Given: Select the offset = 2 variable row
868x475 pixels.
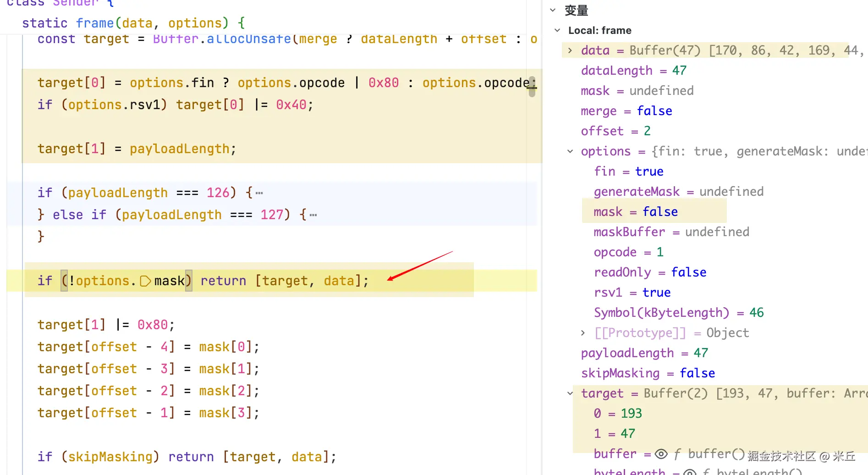Looking at the screenshot, I should 615,131.
